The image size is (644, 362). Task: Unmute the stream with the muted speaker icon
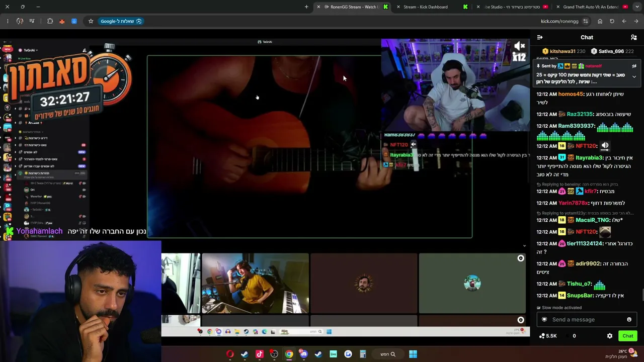tap(519, 46)
